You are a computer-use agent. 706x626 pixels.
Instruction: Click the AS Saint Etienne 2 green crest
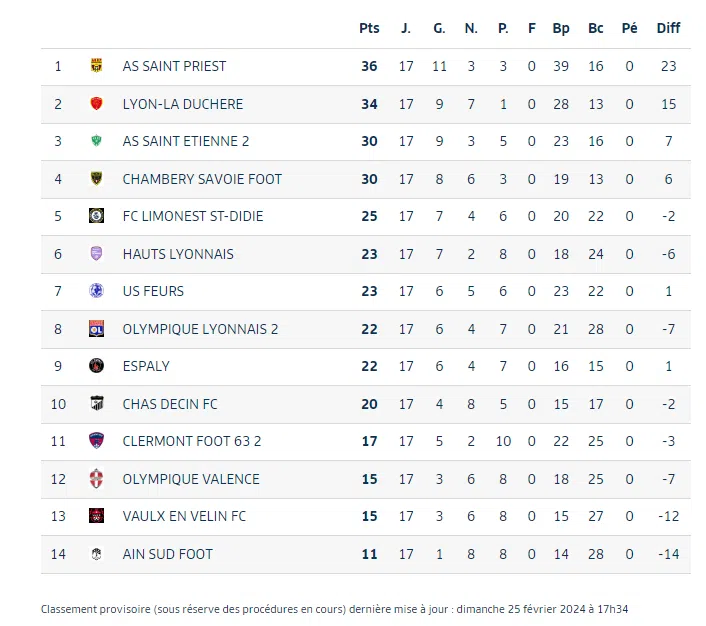[x=97, y=141]
